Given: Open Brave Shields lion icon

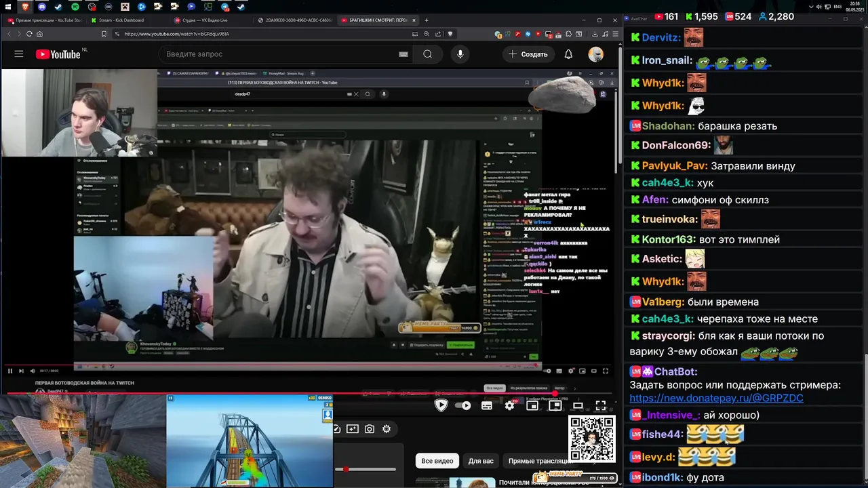Looking at the screenshot, I should coord(450,34).
